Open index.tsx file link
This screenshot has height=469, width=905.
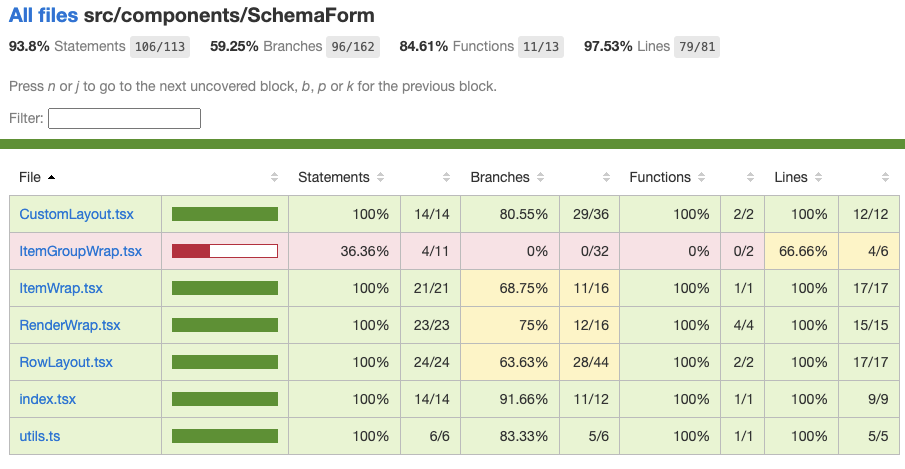click(47, 399)
